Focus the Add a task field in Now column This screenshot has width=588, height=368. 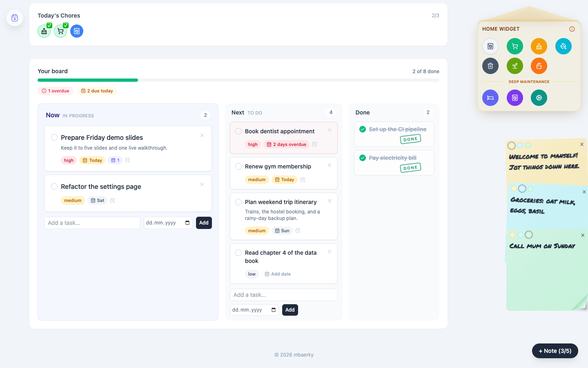coord(92,223)
